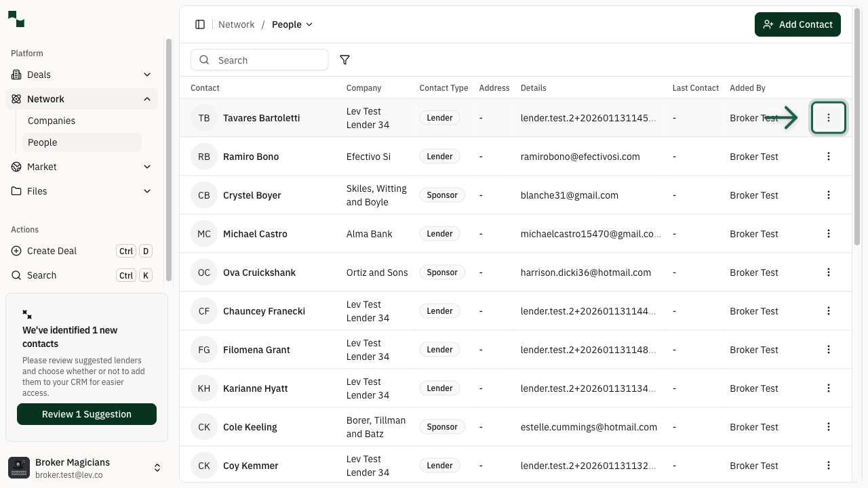This screenshot has height=488, width=868.
Task: Select the Market globe icon
Action: (15, 167)
